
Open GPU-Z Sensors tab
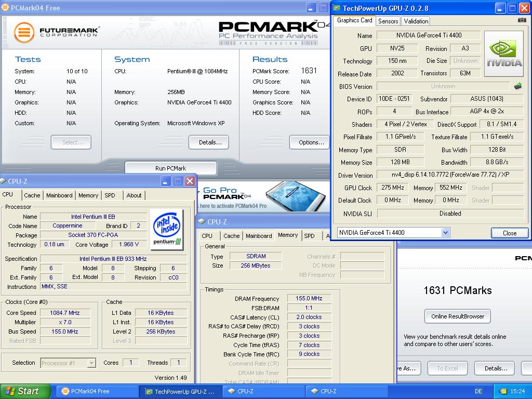[x=388, y=21]
